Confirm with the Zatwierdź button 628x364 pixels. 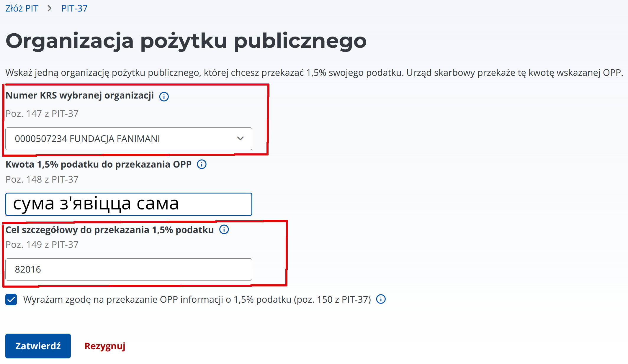(38, 346)
